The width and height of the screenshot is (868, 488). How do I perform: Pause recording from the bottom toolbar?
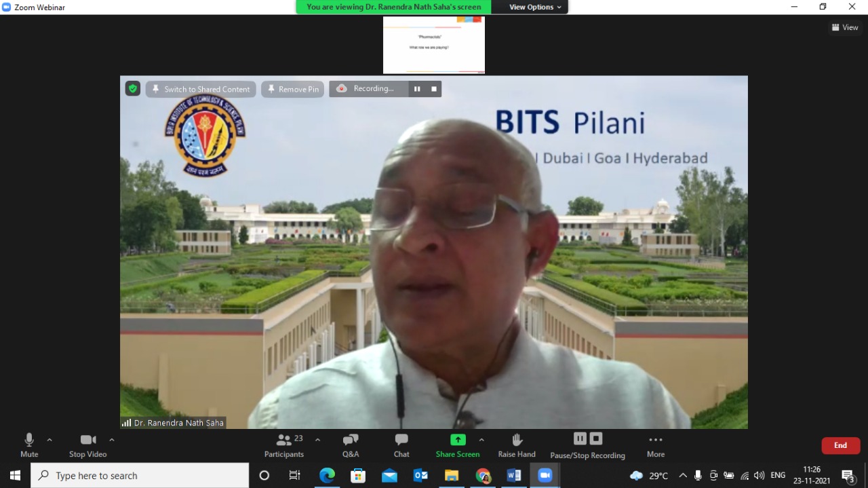pyautogui.click(x=580, y=438)
